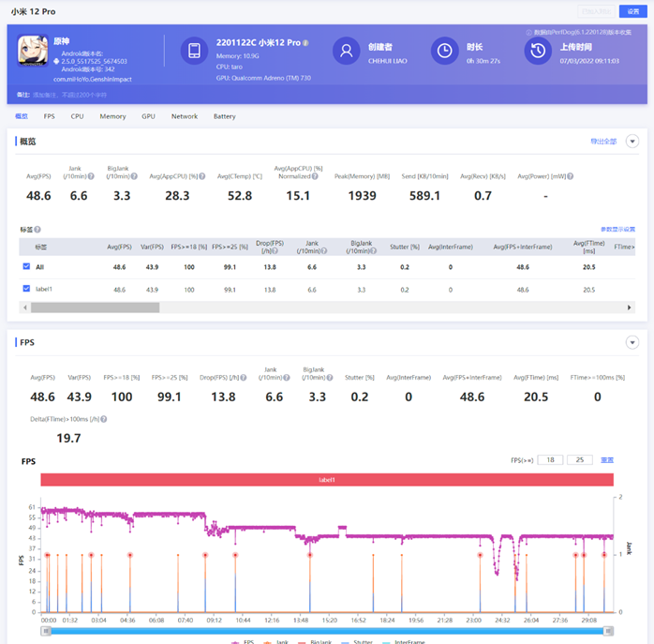Click the duration clock icon
This screenshot has width=654, height=644.
pyautogui.click(x=444, y=51)
